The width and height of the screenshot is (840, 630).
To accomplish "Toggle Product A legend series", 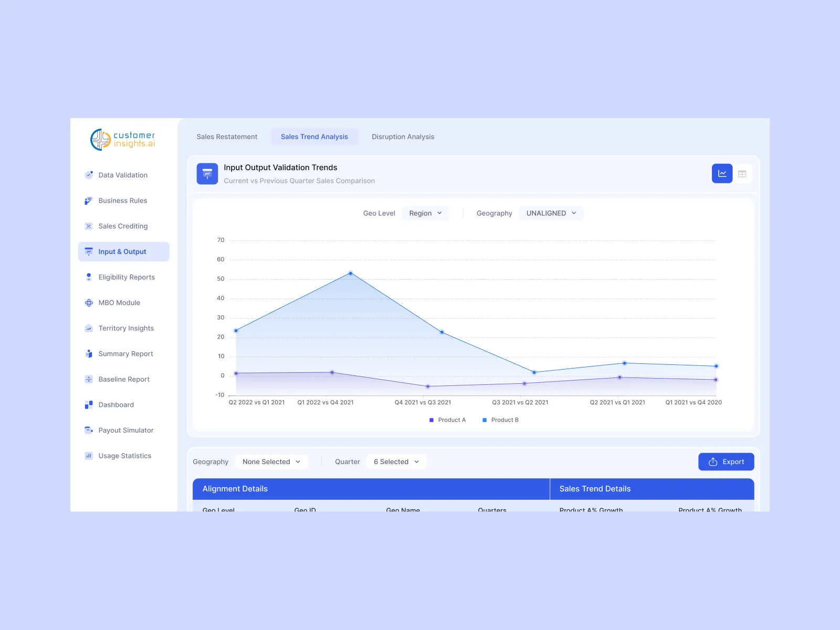I will click(x=447, y=420).
